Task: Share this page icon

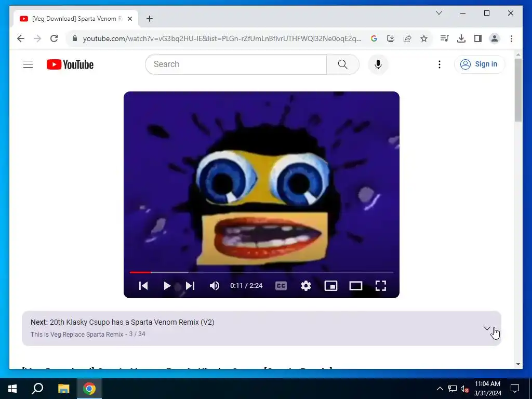Action: [x=407, y=38]
